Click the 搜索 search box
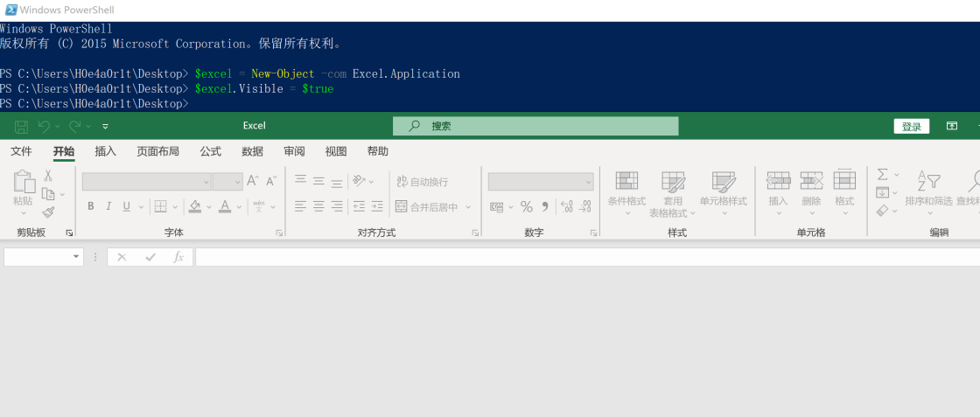 click(535, 126)
